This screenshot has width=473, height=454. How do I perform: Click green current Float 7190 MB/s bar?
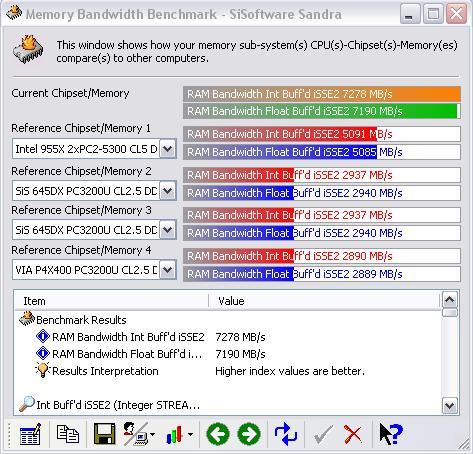[x=322, y=111]
